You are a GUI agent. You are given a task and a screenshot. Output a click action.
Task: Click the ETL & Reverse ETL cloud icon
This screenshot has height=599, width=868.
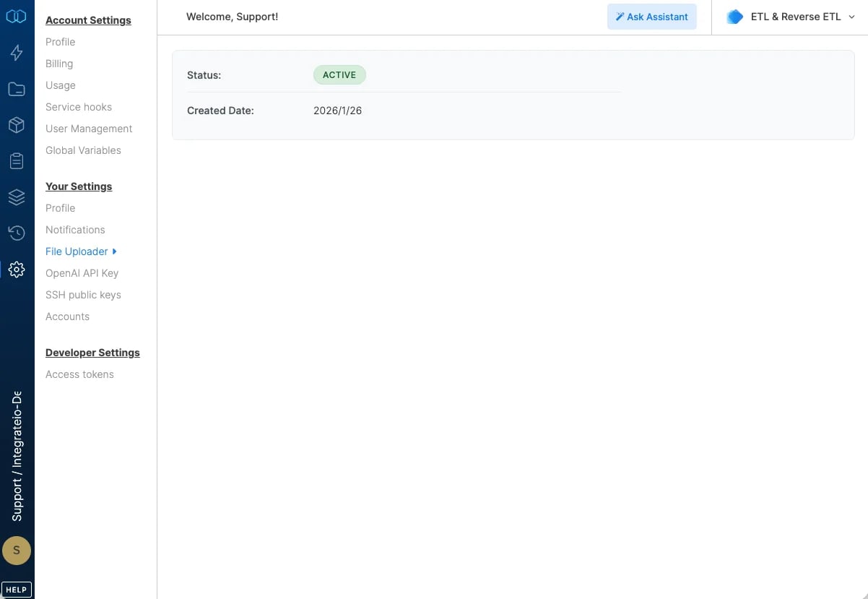coord(734,17)
